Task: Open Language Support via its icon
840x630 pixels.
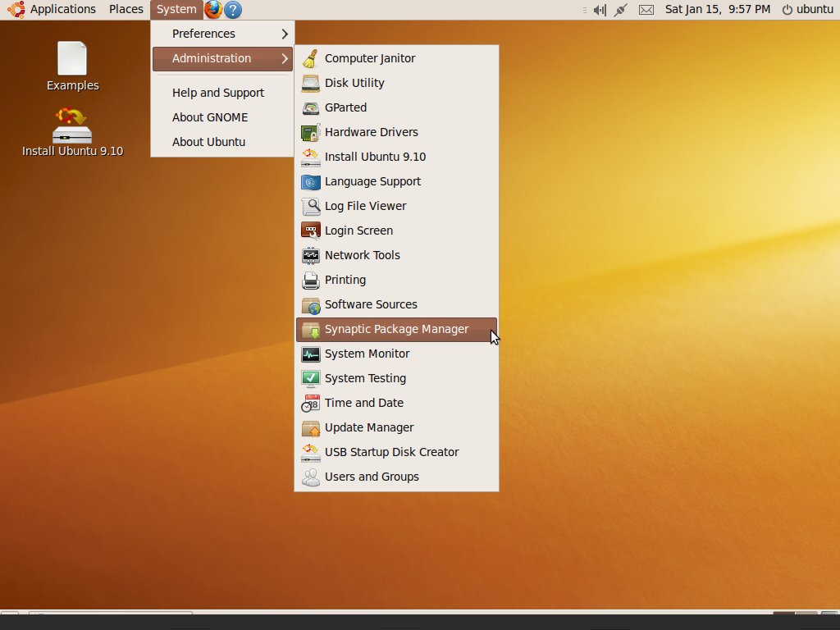Action: coord(310,181)
